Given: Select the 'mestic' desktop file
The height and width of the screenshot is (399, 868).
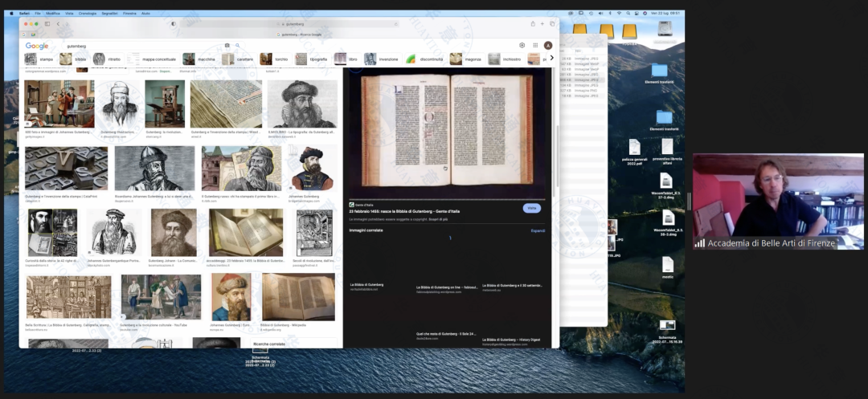Looking at the screenshot, I should (x=668, y=267).
